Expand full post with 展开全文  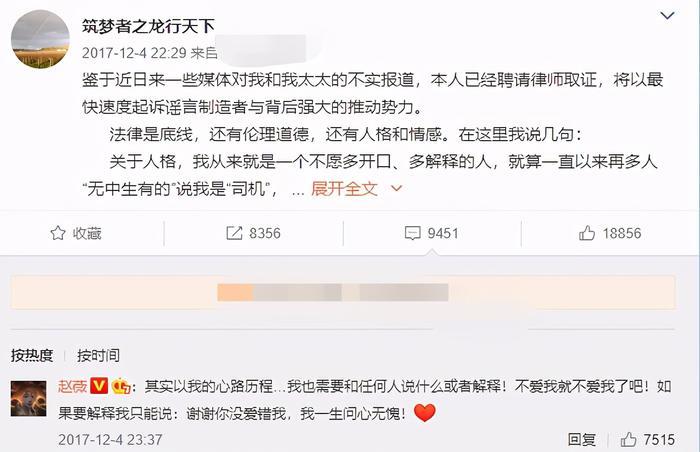click(344, 189)
